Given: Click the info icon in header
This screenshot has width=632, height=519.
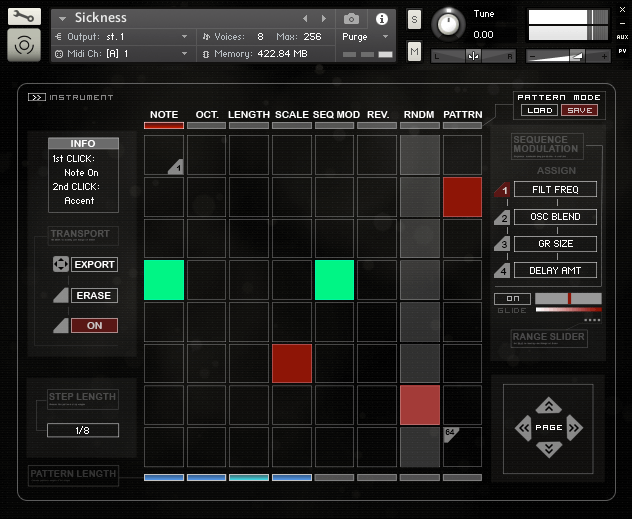Looking at the screenshot, I should click(381, 18).
